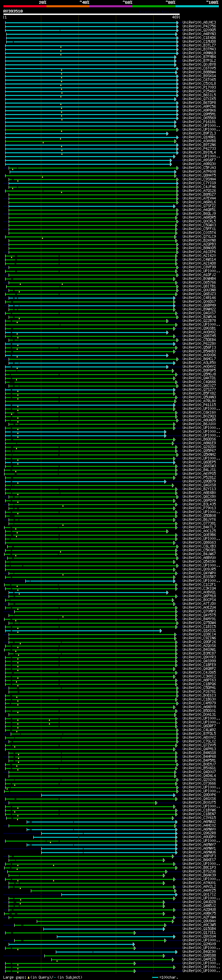Open hit UniRef100_C1E4D6
Viewport: 222px width, 980px height.
(199, 38)
